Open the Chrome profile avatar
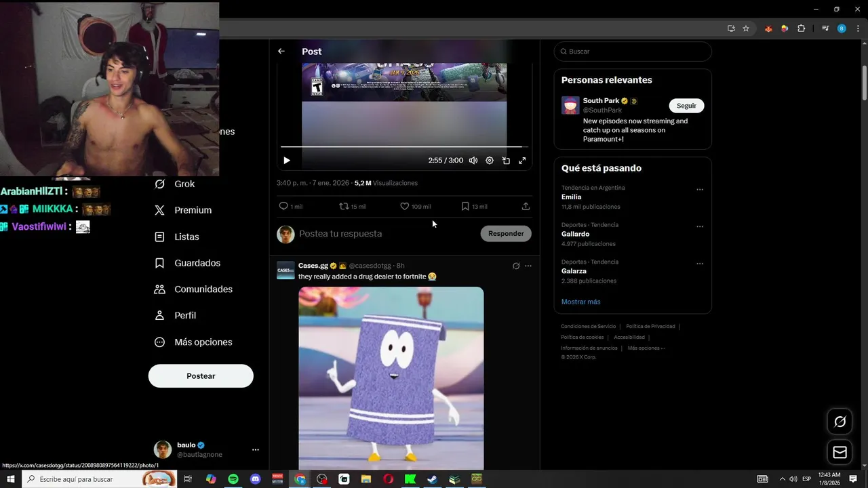The image size is (868, 488). (x=842, y=28)
